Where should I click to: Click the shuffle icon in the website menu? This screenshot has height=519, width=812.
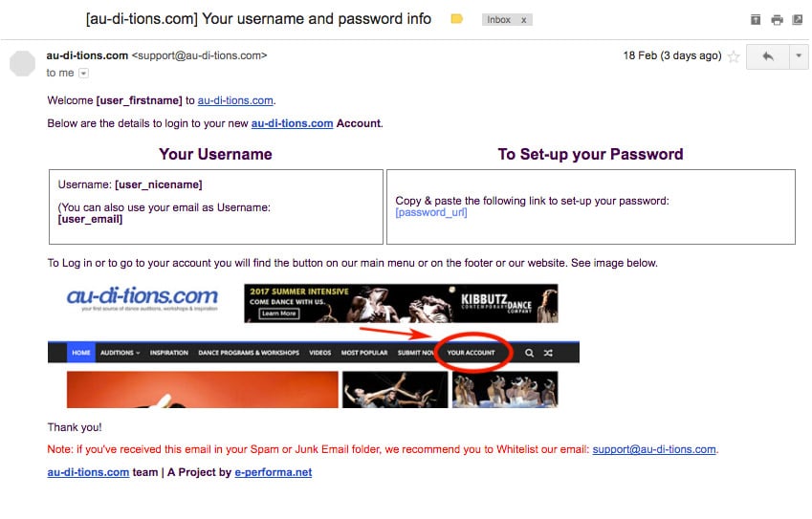point(548,353)
